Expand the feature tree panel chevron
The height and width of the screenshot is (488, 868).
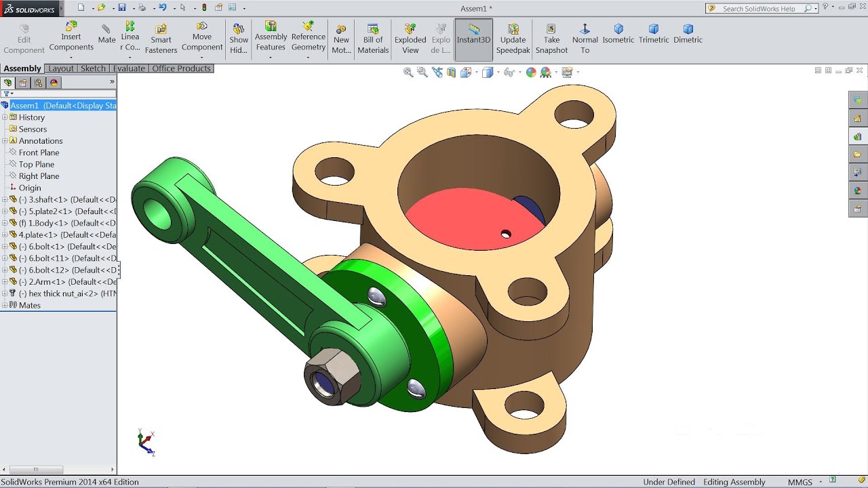112,82
